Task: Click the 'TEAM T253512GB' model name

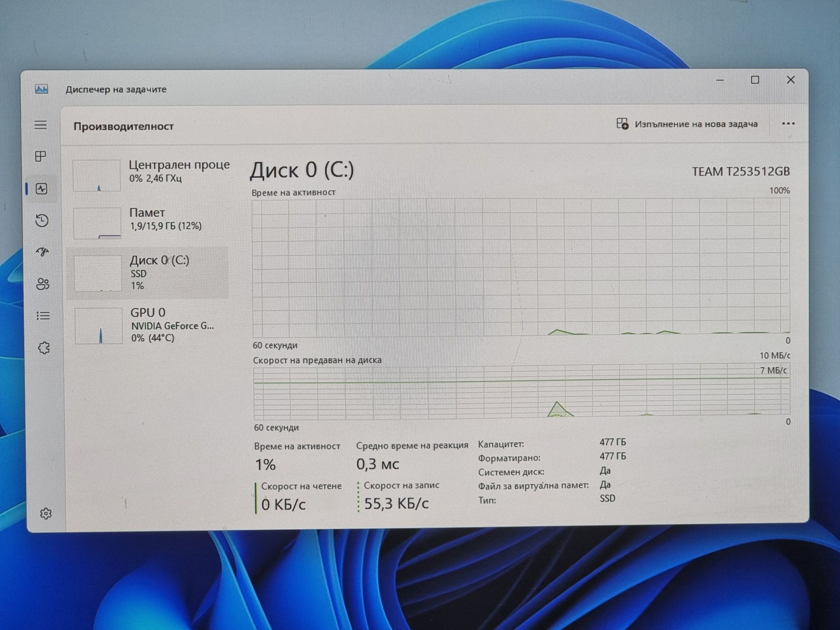Action: pyautogui.click(x=741, y=171)
